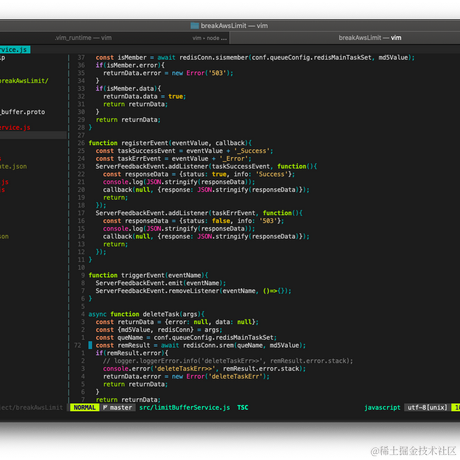
Task: Click the returnData.data = true line
Action: click(x=144, y=96)
